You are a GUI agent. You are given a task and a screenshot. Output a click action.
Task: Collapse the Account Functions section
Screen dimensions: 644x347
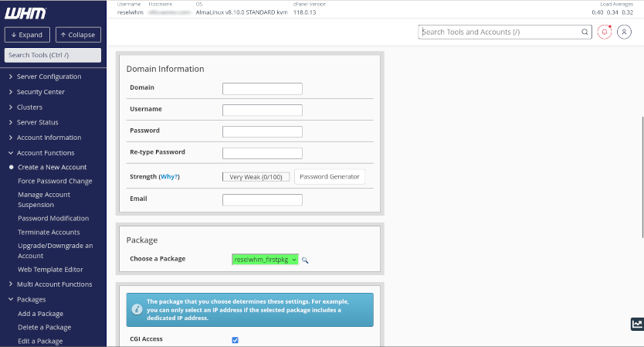pos(46,153)
